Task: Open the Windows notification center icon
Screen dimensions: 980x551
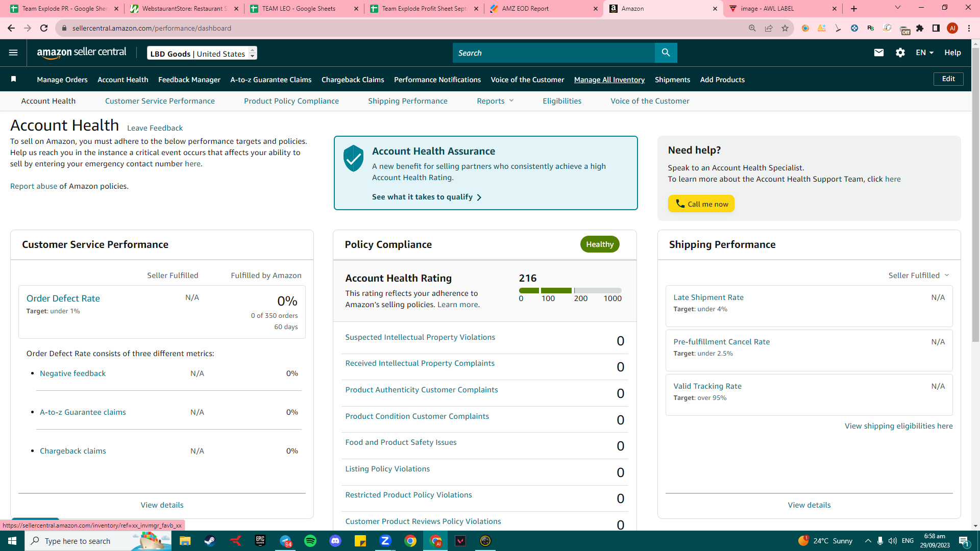Action: click(x=964, y=541)
